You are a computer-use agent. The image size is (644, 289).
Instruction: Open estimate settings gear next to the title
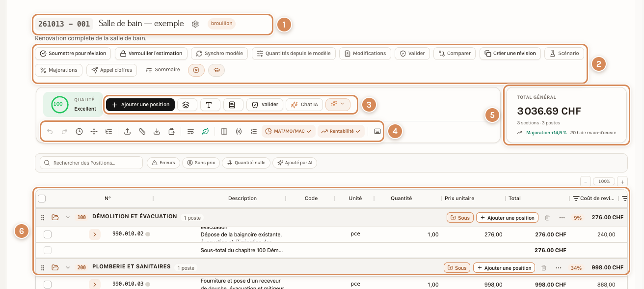click(195, 24)
